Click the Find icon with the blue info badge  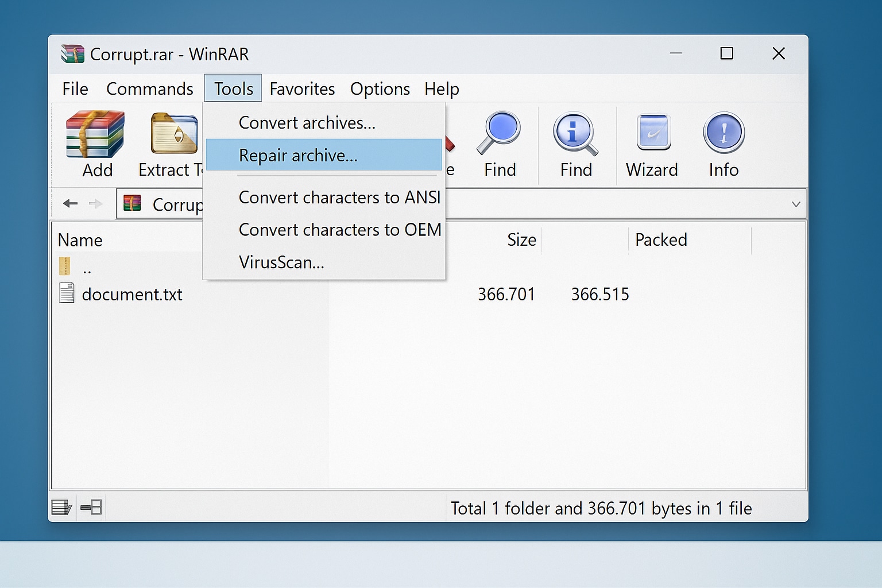pyautogui.click(x=575, y=134)
